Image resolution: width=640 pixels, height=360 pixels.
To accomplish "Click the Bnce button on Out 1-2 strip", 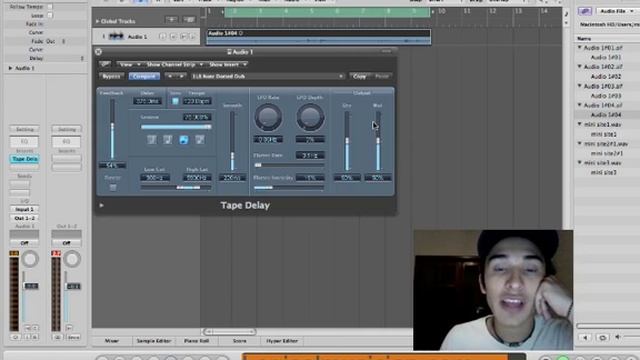I will point(73,337).
